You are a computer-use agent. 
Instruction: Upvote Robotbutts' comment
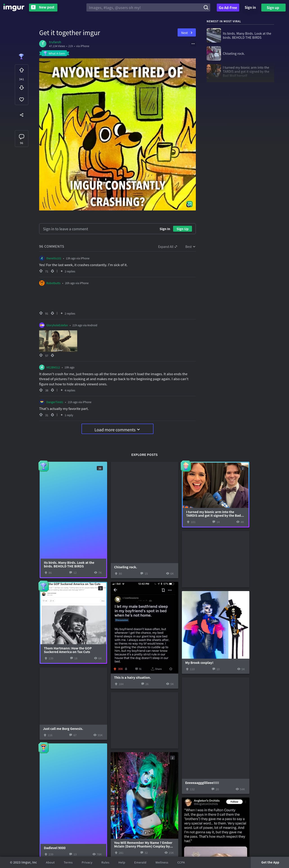pos(41,313)
